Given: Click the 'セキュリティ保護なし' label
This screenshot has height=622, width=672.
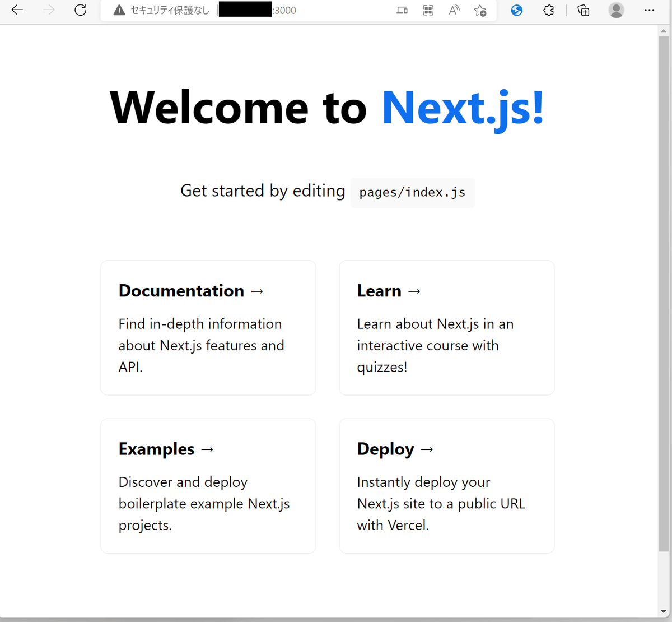Looking at the screenshot, I should click(170, 10).
